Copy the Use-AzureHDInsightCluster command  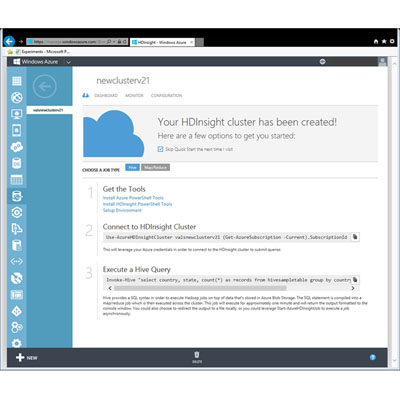[x=355, y=237]
